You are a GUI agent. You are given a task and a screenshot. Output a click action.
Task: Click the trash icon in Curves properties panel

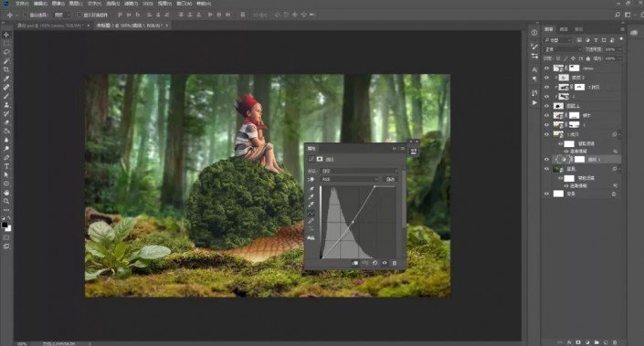click(x=395, y=263)
